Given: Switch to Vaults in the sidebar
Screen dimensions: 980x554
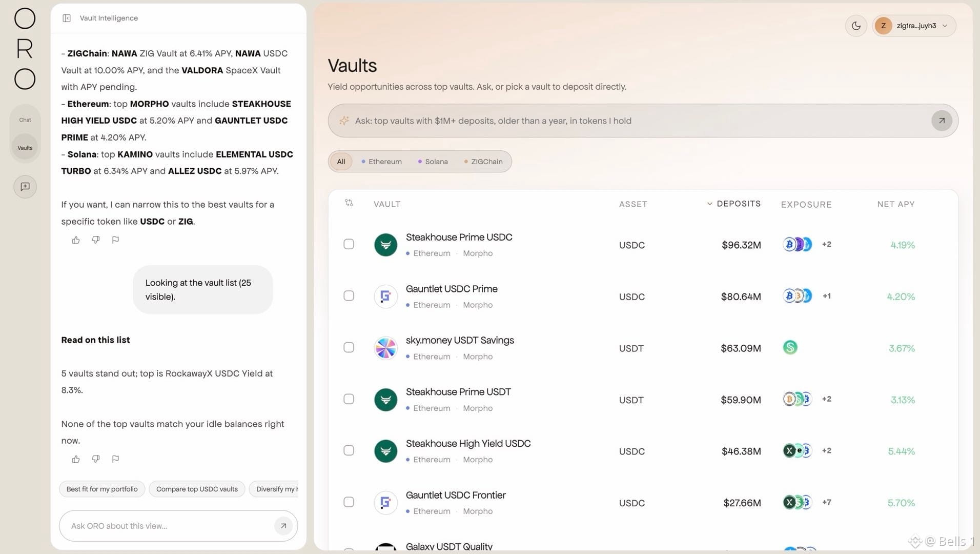Looking at the screenshot, I should click(x=25, y=148).
